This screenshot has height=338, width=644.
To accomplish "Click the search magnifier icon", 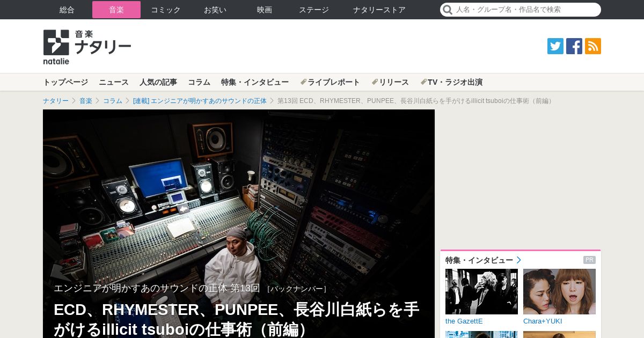I will (448, 10).
